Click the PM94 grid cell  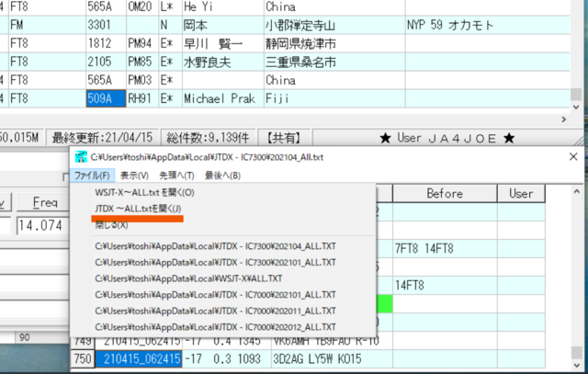pyautogui.click(x=141, y=43)
